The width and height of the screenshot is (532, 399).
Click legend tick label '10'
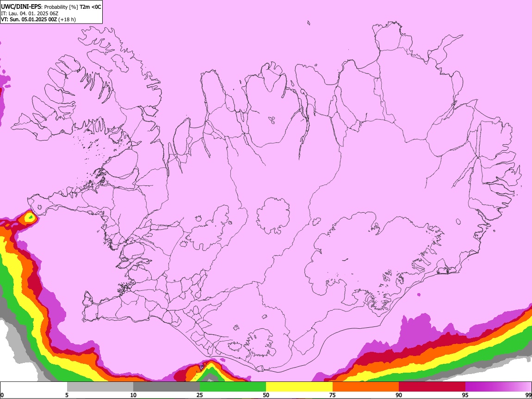(x=133, y=395)
